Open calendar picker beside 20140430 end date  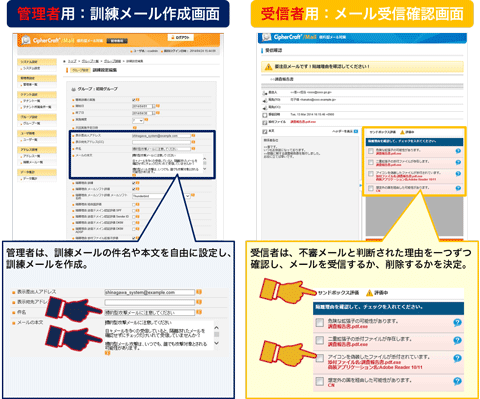[x=154, y=113]
